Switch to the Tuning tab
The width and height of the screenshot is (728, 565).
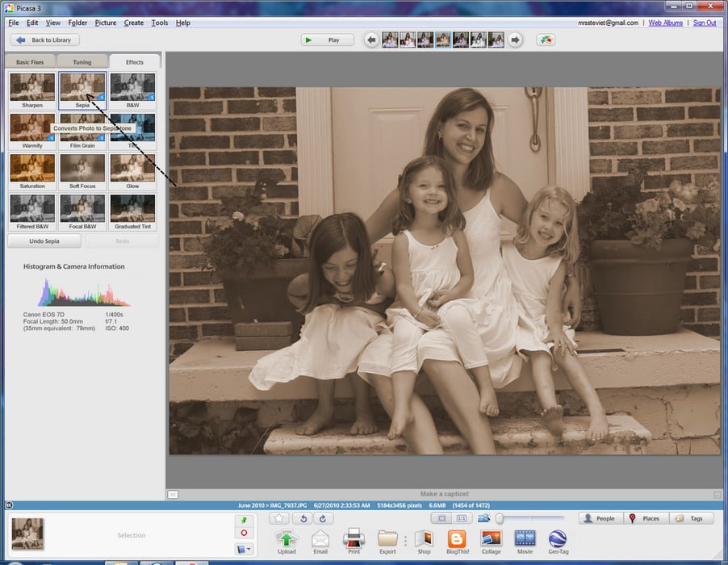pos(82,61)
